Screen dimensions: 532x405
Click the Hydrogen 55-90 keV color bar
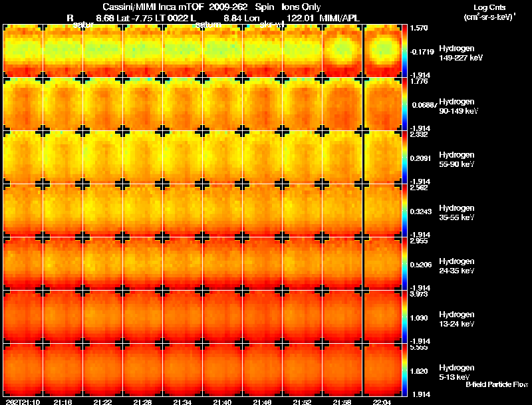[x=404, y=158]
